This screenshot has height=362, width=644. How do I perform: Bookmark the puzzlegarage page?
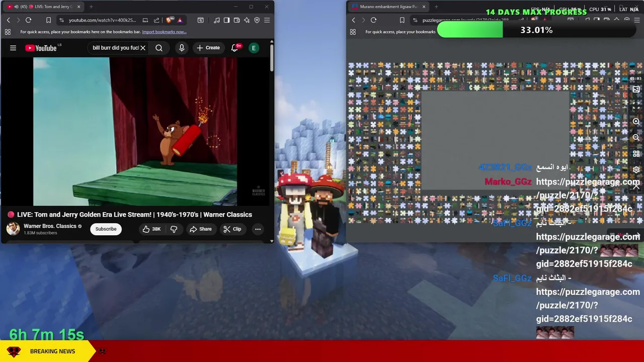click(402, 20)
